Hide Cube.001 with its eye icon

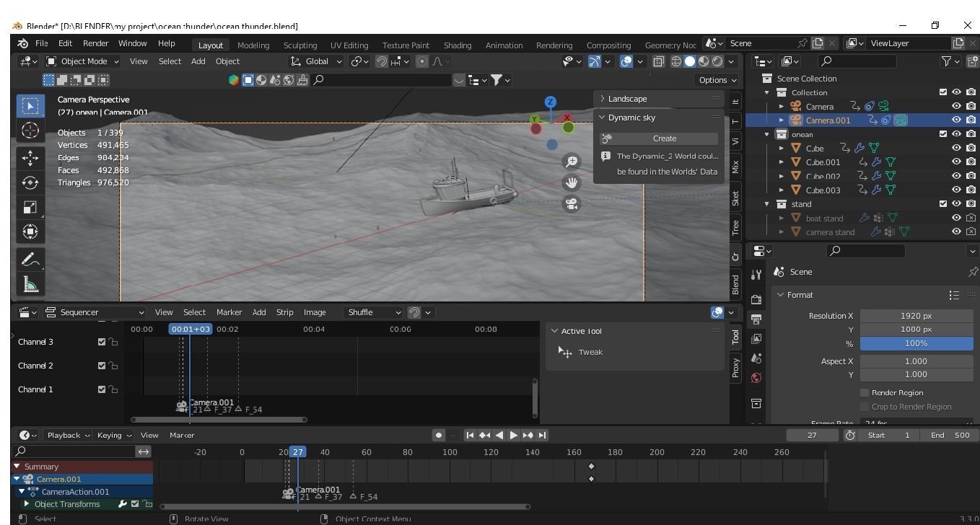[x=956, y=162]
